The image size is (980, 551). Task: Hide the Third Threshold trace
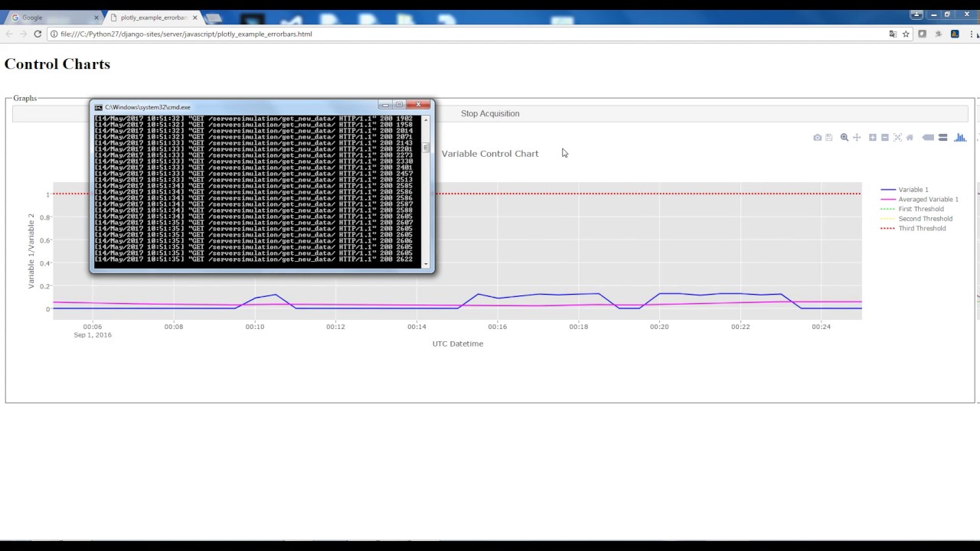click(x=922, y=228)
